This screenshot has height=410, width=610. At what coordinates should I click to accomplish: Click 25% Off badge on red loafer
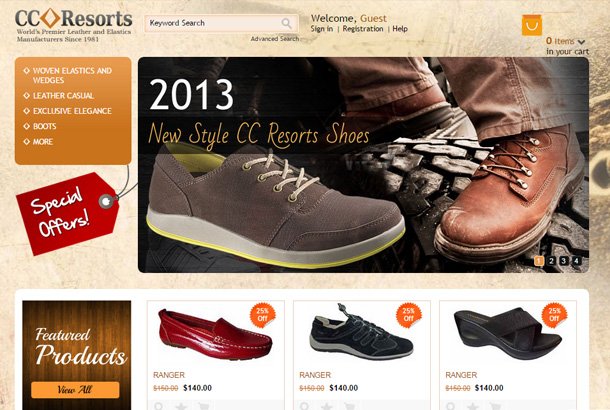tap(263, 315)
